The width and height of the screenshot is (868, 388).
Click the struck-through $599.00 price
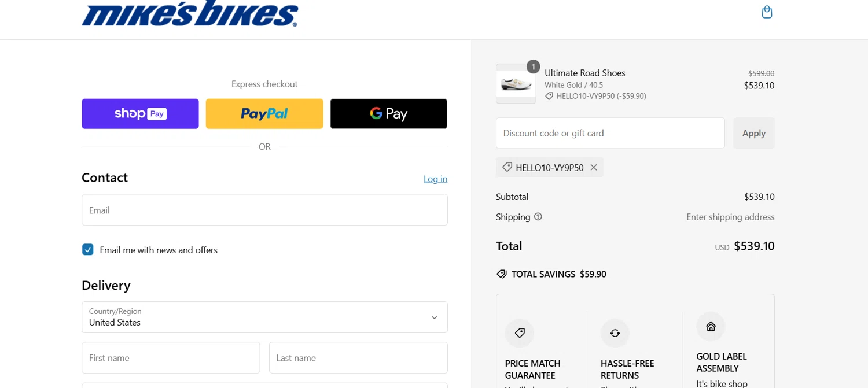coord(761,73)
